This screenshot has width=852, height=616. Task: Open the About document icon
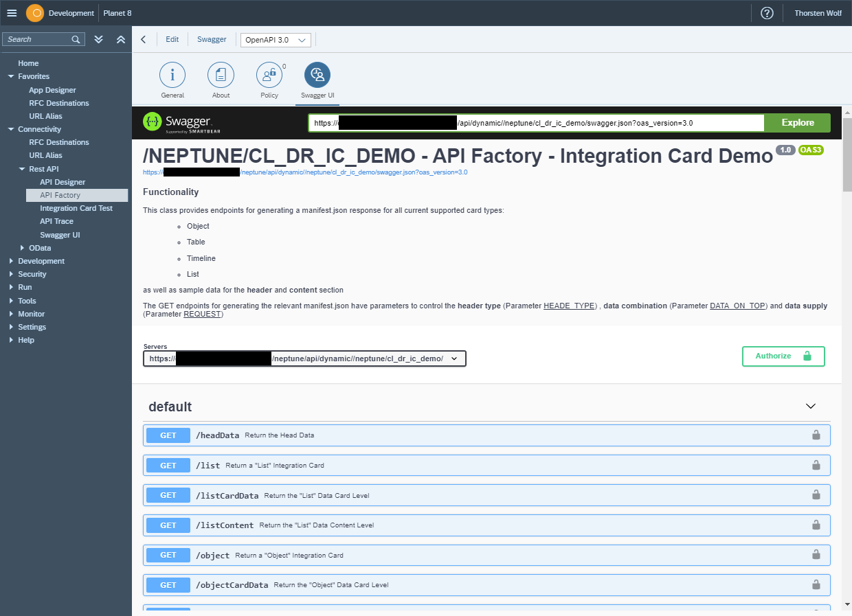[221, 75]
